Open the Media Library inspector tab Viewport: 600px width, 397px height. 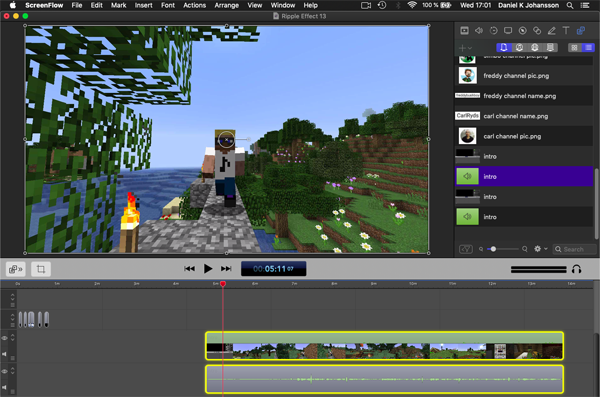click(x=580, y=31)
